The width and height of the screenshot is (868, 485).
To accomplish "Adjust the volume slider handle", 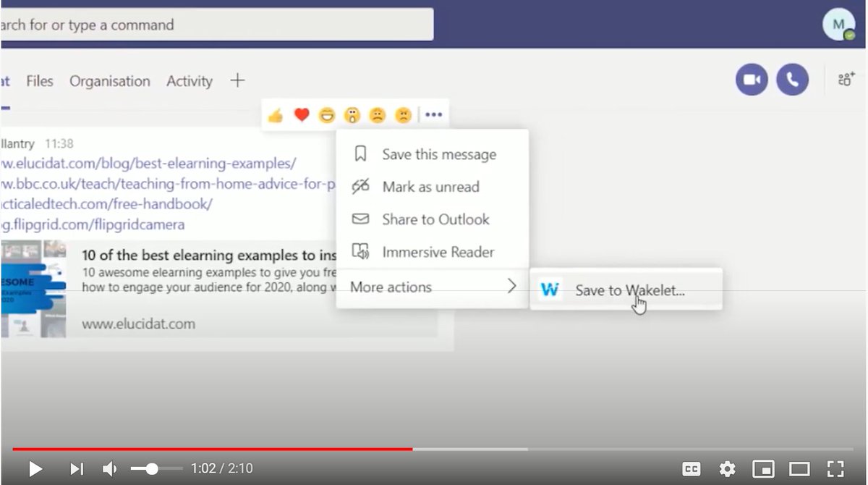I will click(x=152, y=469).
